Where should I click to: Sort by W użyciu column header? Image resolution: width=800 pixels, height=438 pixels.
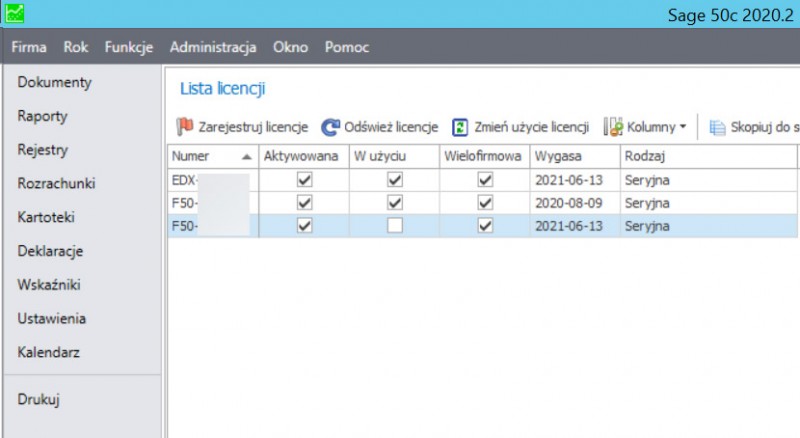(394, 156)
